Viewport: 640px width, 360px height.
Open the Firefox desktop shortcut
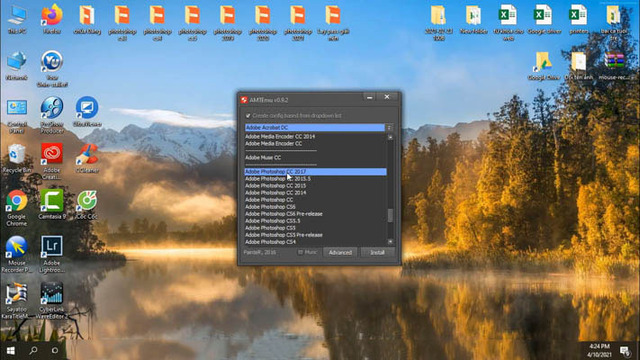coord(52,19)
